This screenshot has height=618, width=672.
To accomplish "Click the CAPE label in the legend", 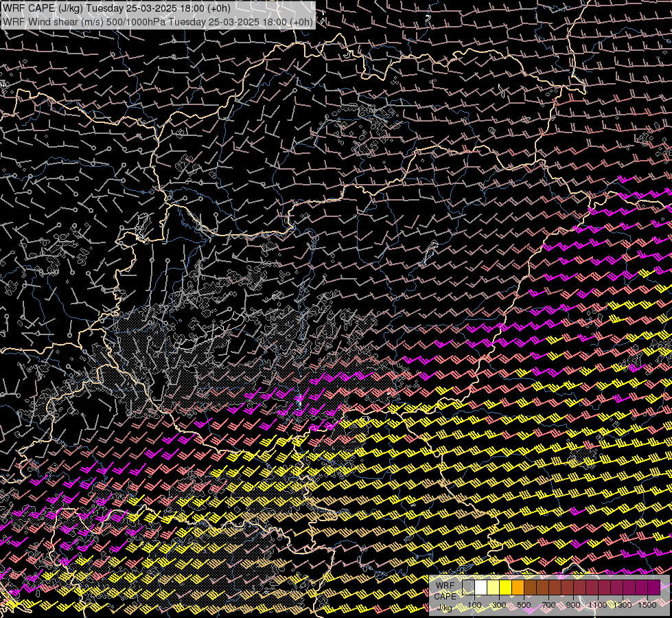I will click(x=445, y=596).
